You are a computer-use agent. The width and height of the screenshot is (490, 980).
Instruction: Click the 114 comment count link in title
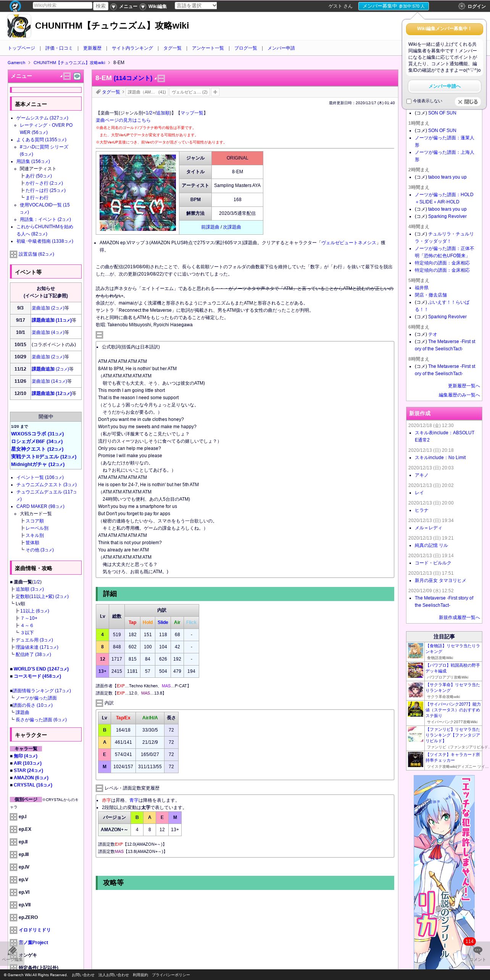[133, 78]
